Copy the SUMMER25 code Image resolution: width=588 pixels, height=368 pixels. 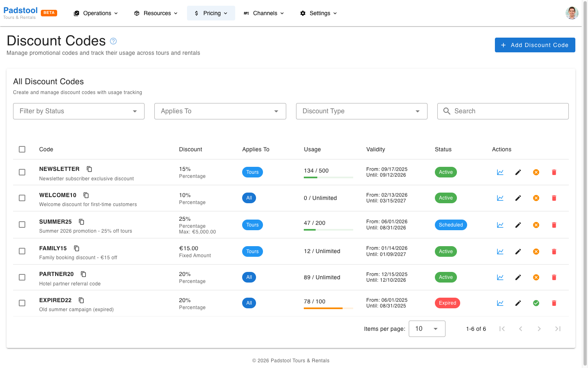[82, 222]
